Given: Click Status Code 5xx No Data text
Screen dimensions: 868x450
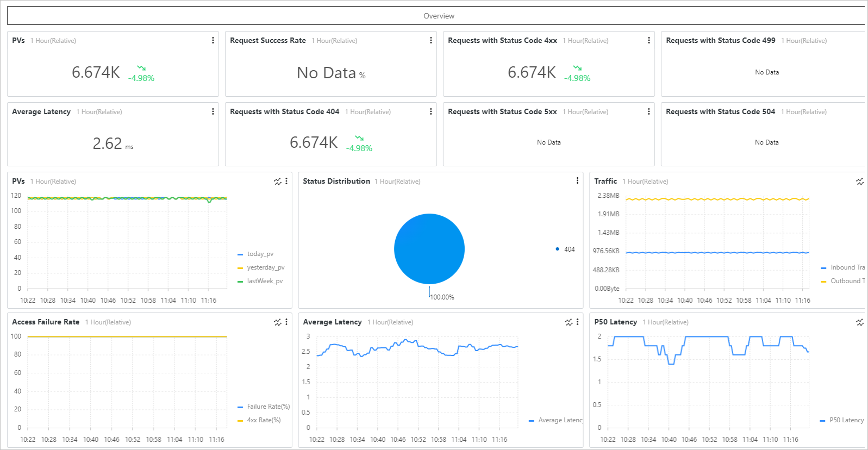Looking at the screenshot, I should 549,142.
